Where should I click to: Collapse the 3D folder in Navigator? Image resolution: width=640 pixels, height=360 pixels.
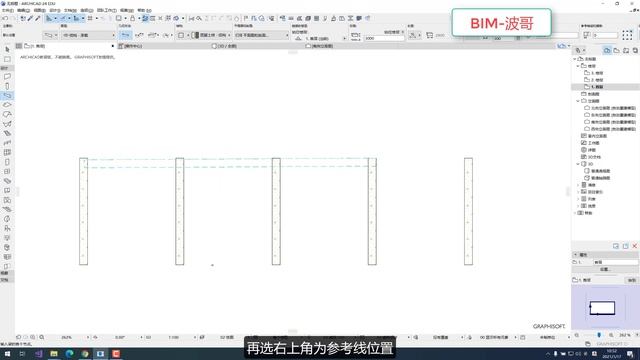coord(578,164)
